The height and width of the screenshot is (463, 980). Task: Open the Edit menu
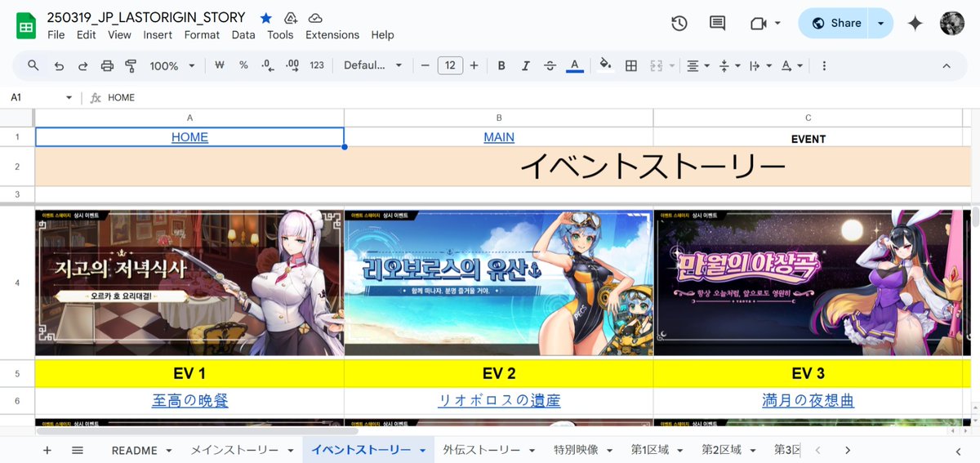87,34
